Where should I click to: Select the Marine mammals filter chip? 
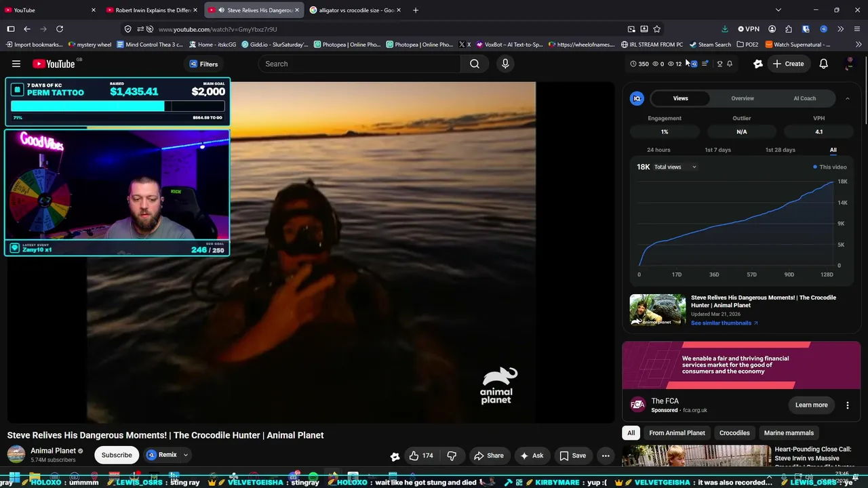click(789, 433)
